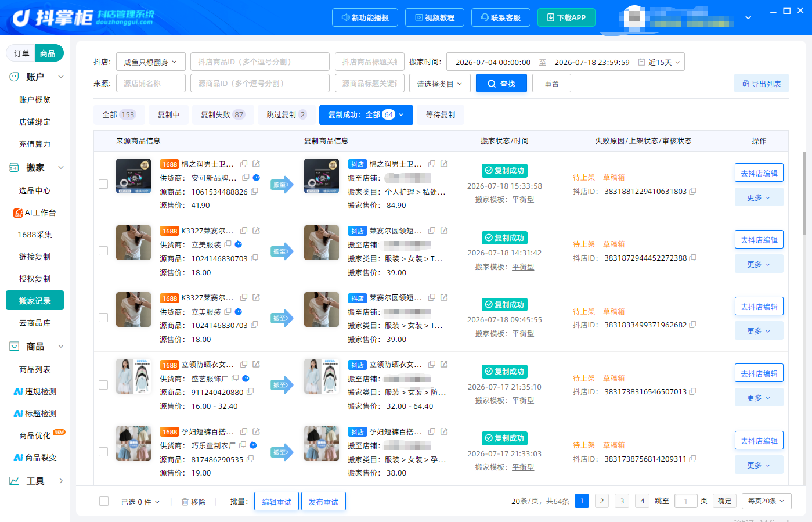Open AI 商品裂变 in sidebar
The image size is (812, 522).
pyautogui.click(x=35, y=458)
